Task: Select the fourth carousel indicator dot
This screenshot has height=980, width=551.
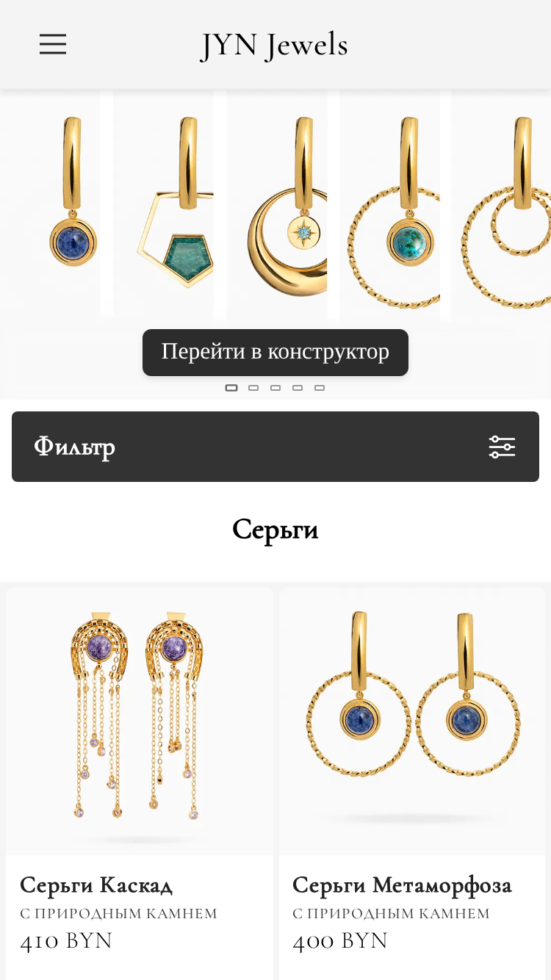Action: pos(298,388)
